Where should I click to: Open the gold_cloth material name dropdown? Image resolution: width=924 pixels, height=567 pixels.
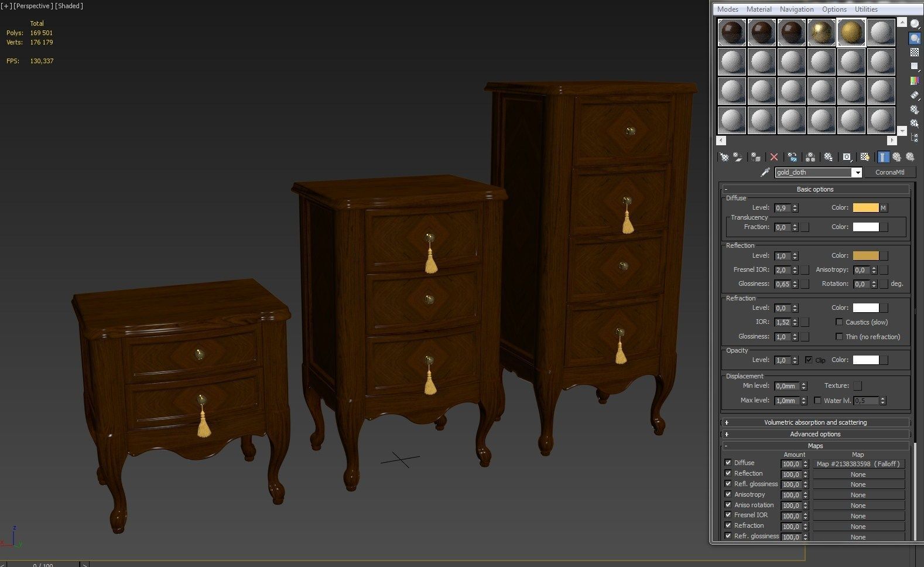(857, 172)
